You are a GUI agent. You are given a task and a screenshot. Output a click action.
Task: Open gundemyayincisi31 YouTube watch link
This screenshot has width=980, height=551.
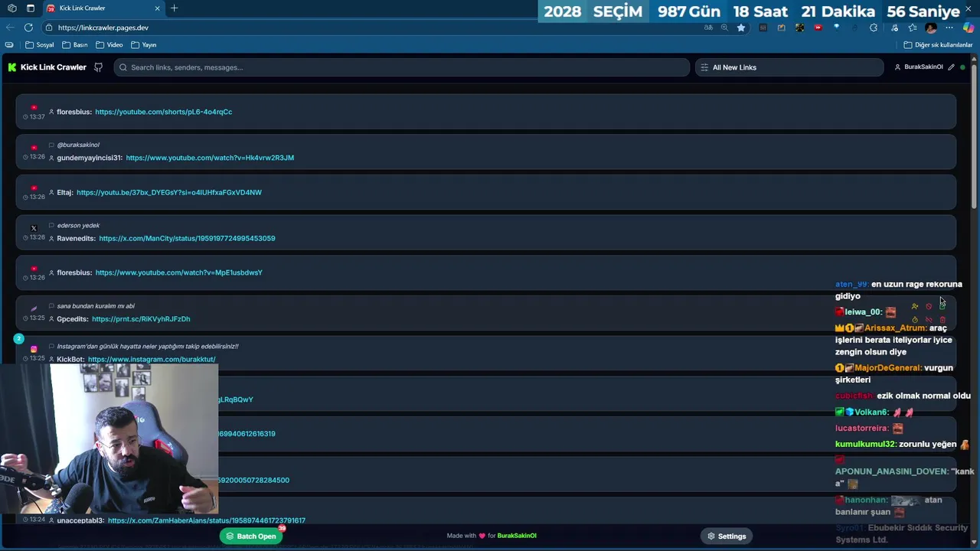pos(210,158)
